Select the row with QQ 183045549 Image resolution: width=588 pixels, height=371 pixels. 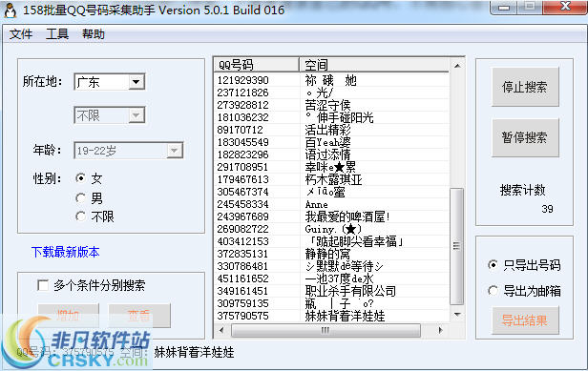(x=332, y=142)
